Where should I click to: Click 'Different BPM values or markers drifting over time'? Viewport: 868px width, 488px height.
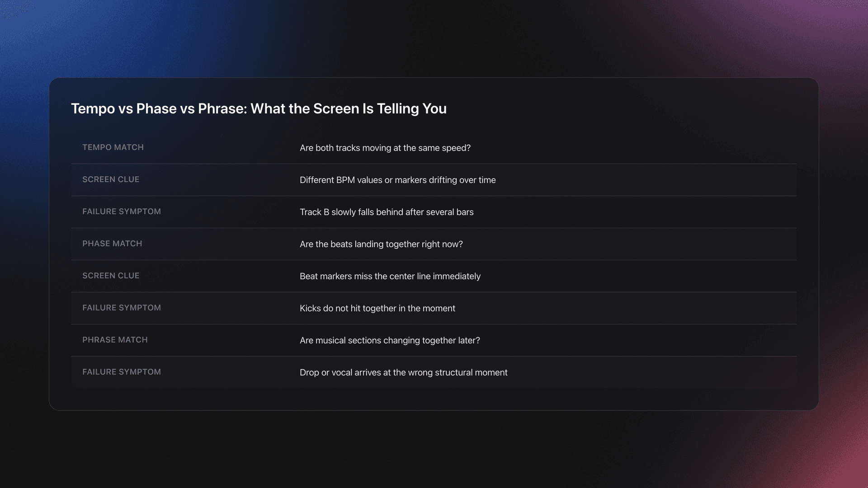point(397,180)
